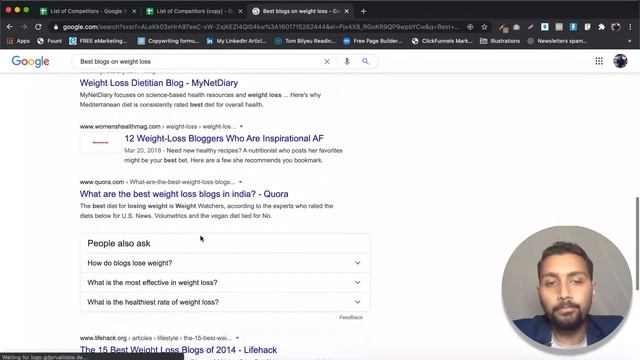Open the My LinkedIn Articles bookmark
The width and height of the screenshot is (640, 360).
tap(236, 41)
